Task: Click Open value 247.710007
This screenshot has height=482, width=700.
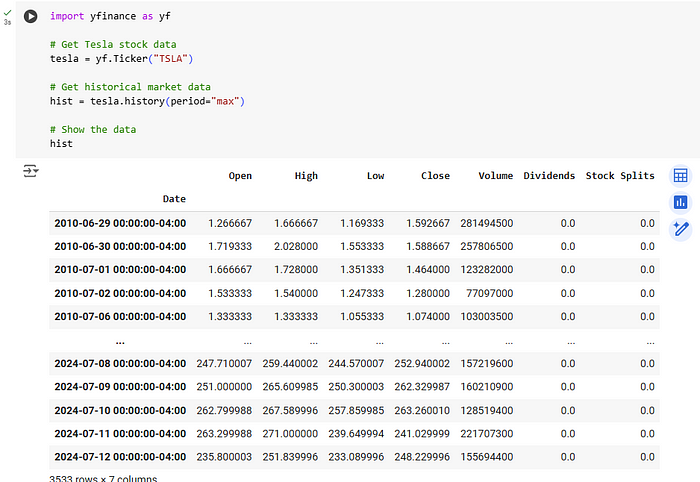Action: point(224,364)
